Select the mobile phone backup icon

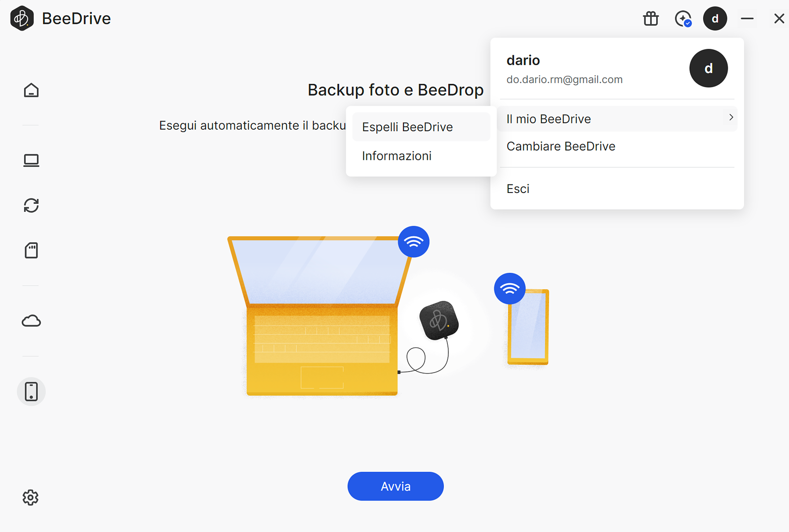tap(31, 391)
